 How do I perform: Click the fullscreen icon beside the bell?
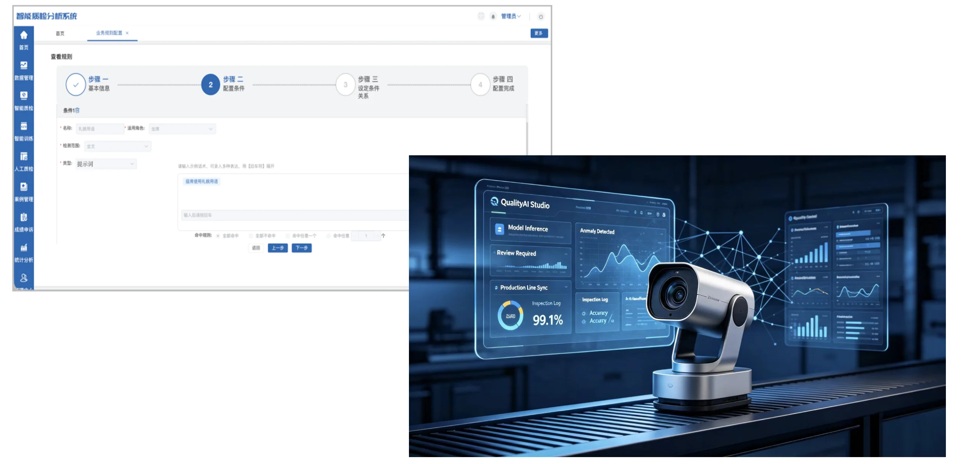[481, 16]
